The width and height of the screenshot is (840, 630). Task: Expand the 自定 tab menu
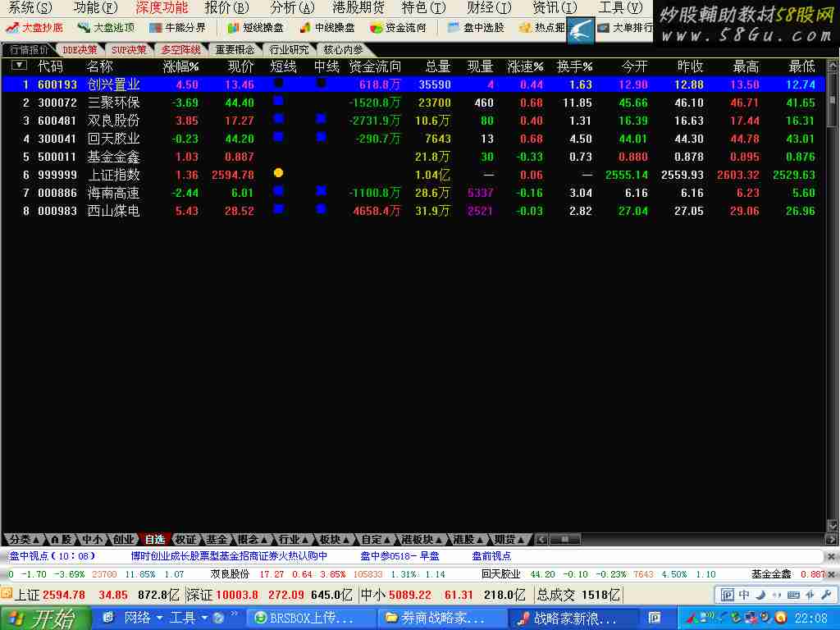coord(376,540)
